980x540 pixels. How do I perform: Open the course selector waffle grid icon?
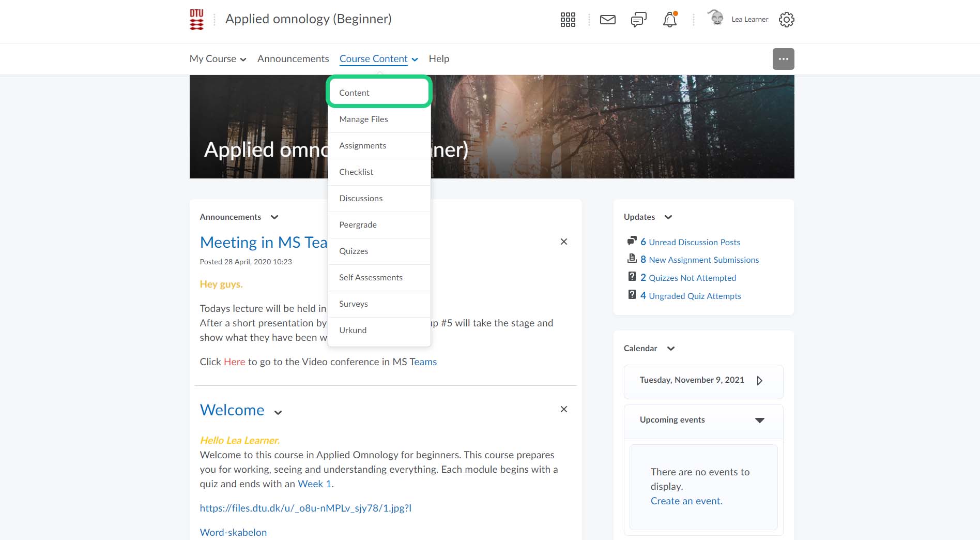pyautogui.click(x=568, y=20)
